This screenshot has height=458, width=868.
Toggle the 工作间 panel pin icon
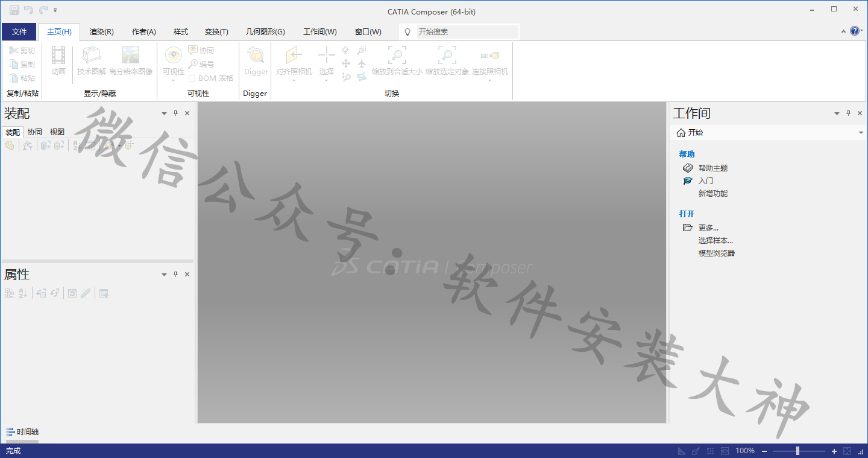[849, 113]
